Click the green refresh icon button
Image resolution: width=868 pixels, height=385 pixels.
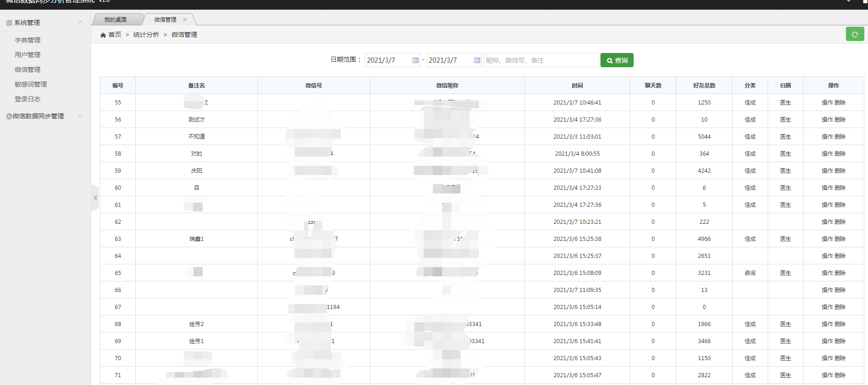point(855,34)
